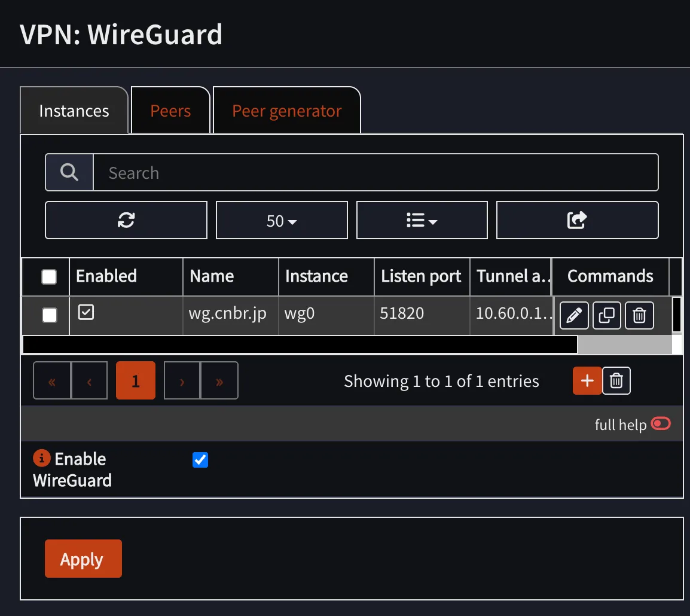Toggle the full help switch
690x616 pixels.
(661, 423)
